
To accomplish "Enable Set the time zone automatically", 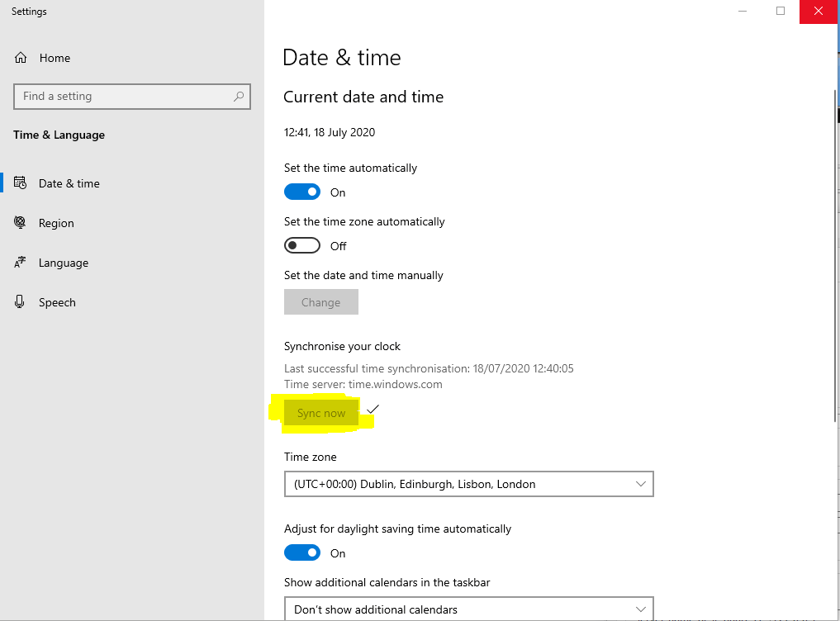I will (x=302, y=245).
